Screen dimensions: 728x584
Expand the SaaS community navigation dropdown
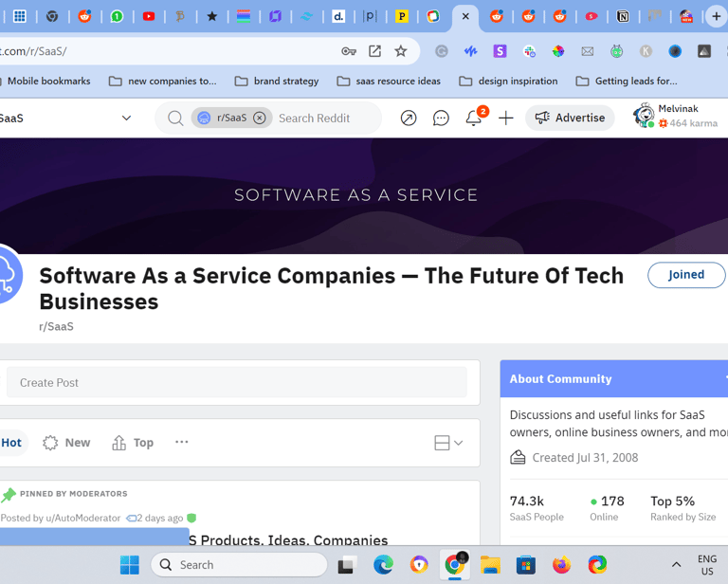[126, 118]
